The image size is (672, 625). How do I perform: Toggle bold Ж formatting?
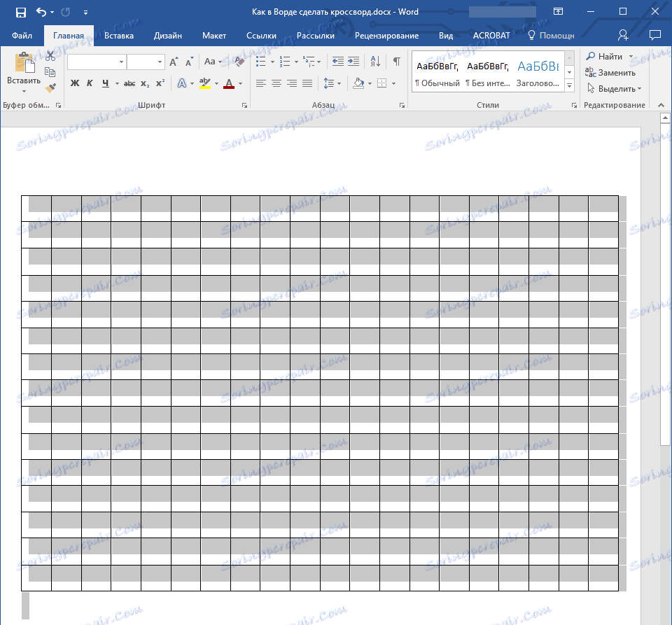point(75,83)
